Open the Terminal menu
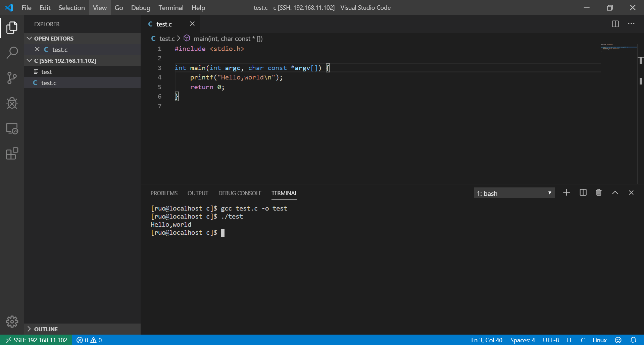 (x=171, y=8)
